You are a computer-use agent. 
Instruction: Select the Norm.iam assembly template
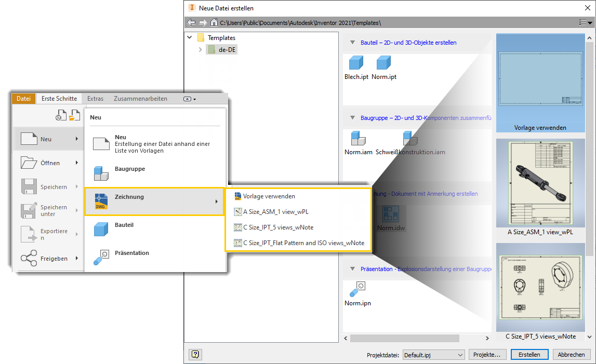(358, 138)
